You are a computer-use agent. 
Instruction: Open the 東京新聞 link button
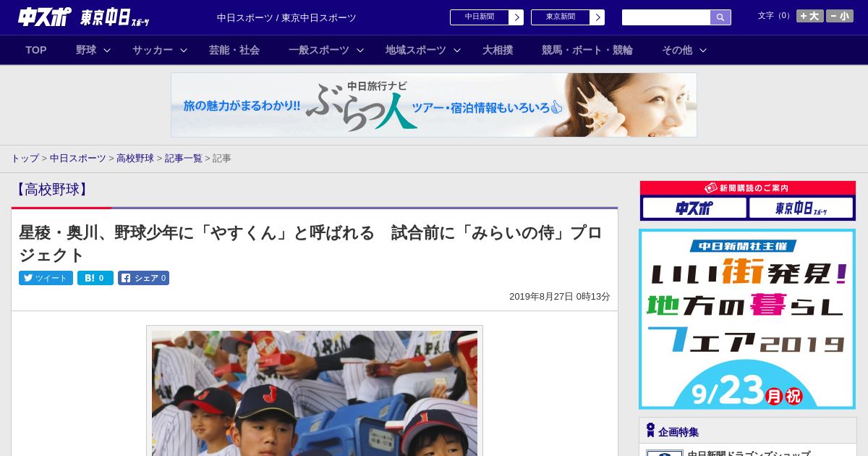coord(561,17)
